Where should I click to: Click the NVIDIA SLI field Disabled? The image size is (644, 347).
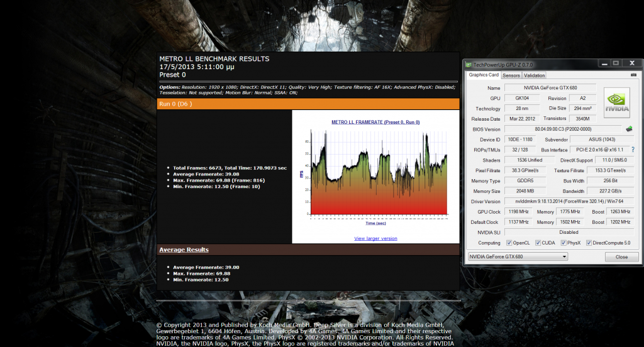pos(569,233)
